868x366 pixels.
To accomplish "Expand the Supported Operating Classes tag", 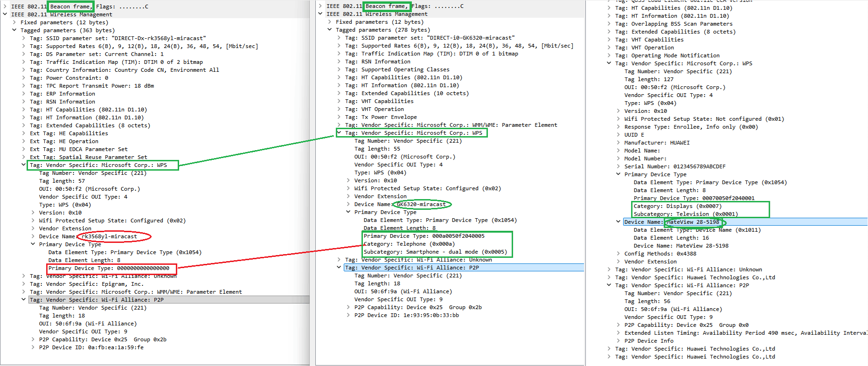I will 339,69.
